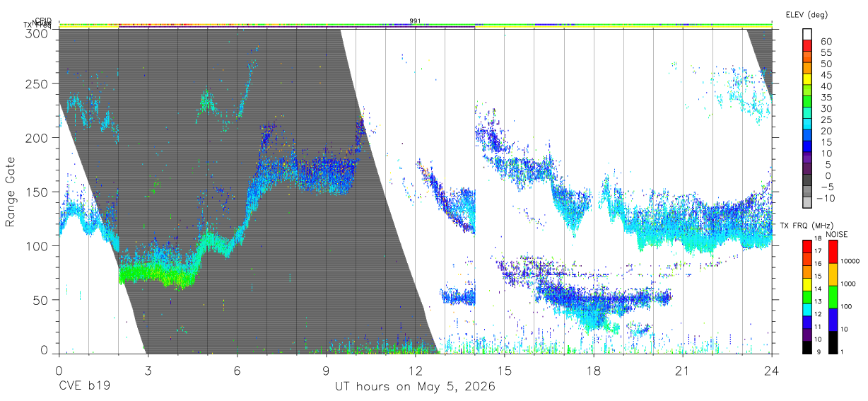Click the blue 11–12 MHz TX FRQ swatch
Image resolution: width=868 pixels, height=401 pixels.
coord(808,321)
